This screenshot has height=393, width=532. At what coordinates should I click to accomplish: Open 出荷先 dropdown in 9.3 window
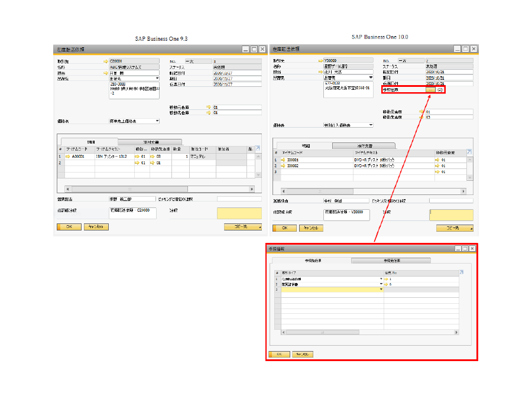click(x=157, y=79)
